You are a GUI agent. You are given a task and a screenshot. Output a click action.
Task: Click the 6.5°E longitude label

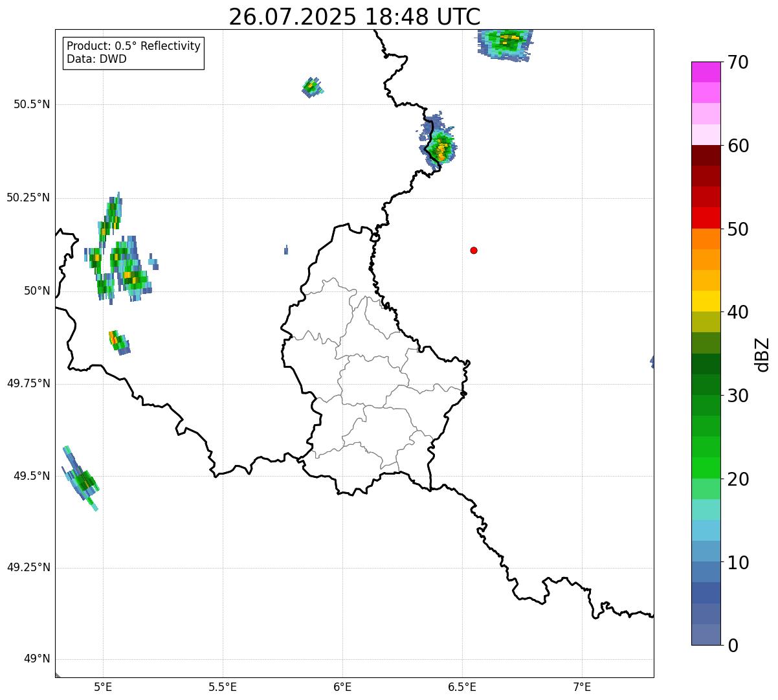point(462,687)
